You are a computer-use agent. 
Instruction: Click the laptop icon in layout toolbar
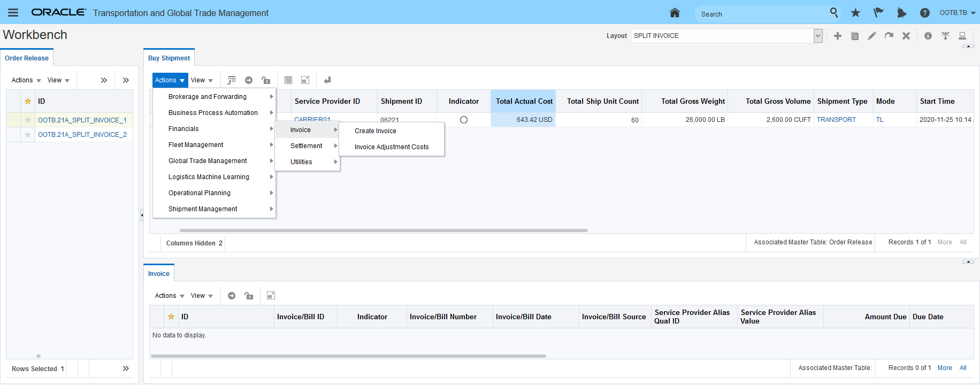click(962, 36)
